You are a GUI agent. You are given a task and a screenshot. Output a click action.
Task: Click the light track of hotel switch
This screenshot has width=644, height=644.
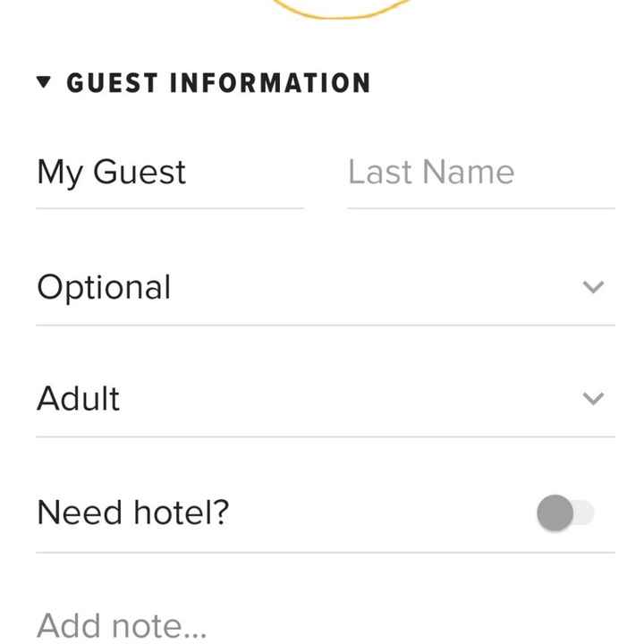pos(583,513)
